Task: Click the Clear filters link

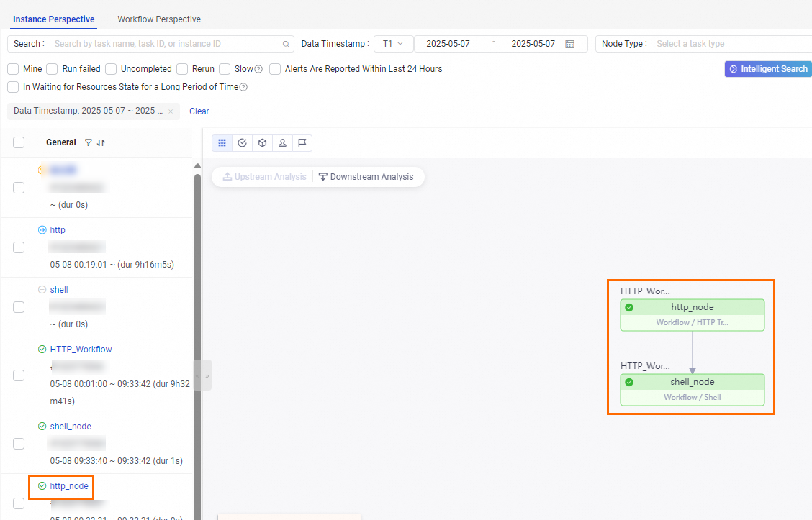Action: tap(199, 111)
